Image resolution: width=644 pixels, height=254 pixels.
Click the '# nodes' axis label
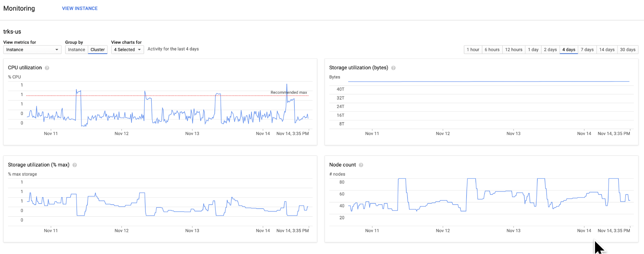(337, 174)
